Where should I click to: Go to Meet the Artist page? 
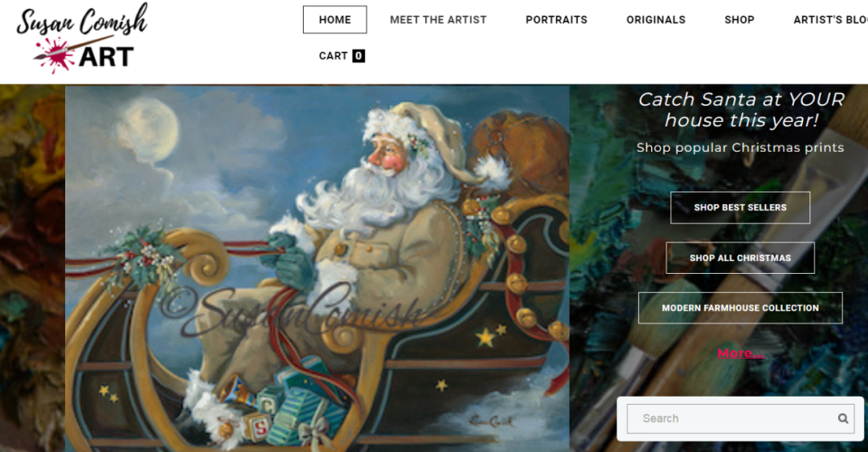point(438,20)
